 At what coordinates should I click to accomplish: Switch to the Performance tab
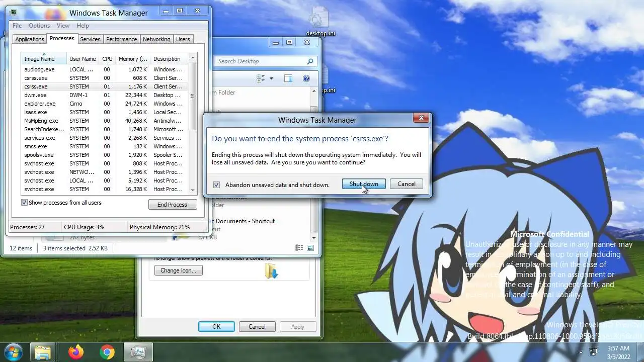tap(121, 39)
